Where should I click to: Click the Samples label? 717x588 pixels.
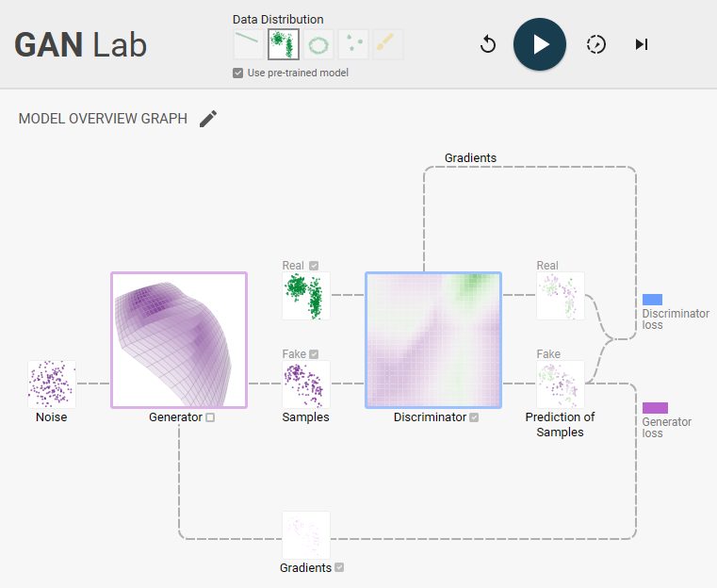tap(305, 417)
